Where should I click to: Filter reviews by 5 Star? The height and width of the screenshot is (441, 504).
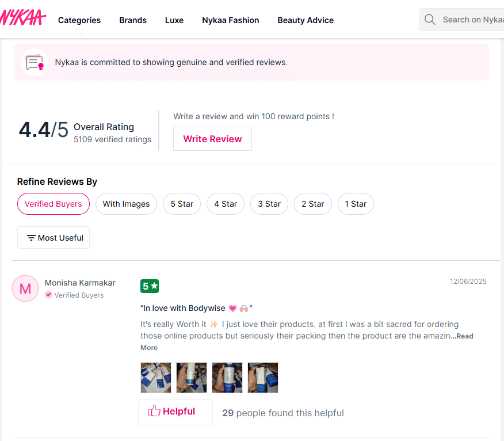tap(182, 204)
